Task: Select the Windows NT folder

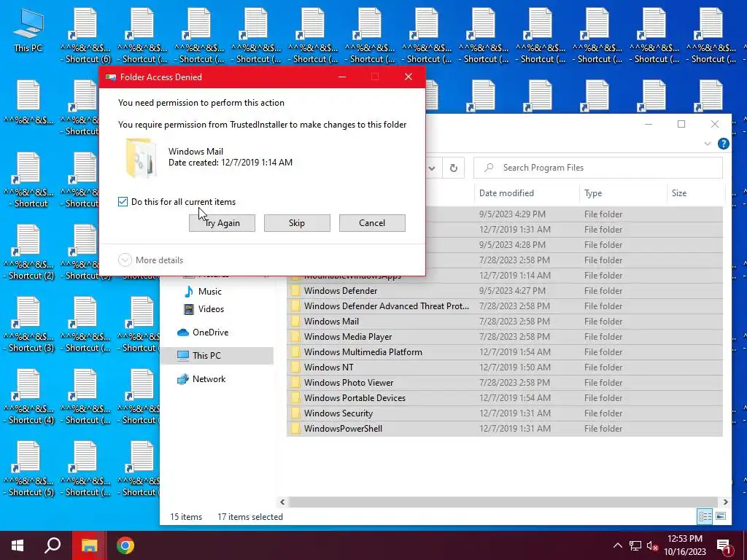Action: point(505,367)
